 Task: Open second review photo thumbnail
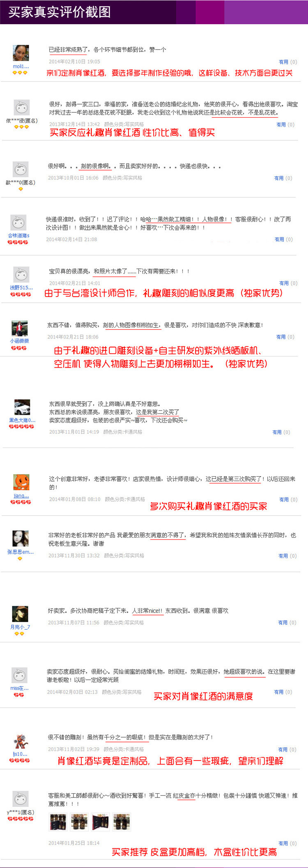[x=79, y=822]
